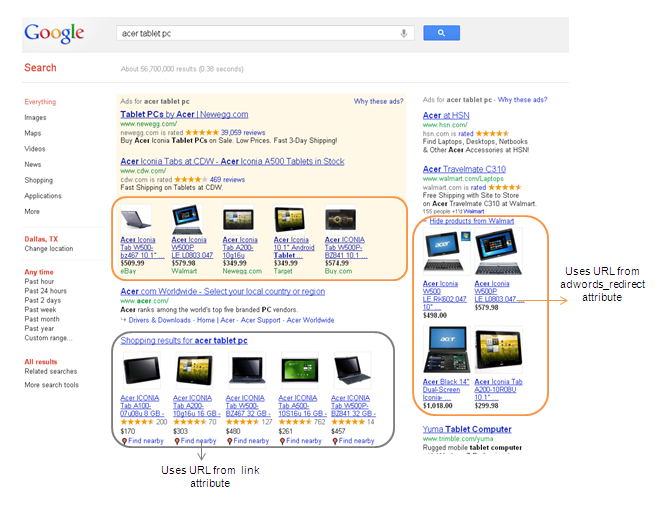Open Acer Travelmate C310 Walmart ad
This screenshot has height=520, width=667.
pos(464,169)
